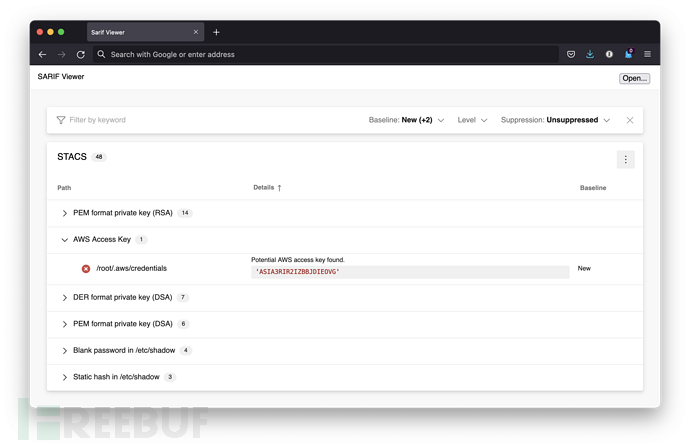Click the browser back arrow
690x447 pixels.
click(x=42, y=54)
